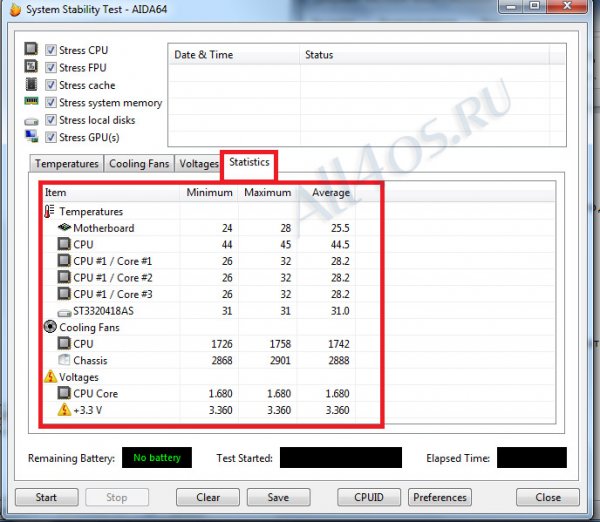Click the AIDA64 flame icon in the title bar
Viewport: 600px width, 522px height.
[15, 9]
